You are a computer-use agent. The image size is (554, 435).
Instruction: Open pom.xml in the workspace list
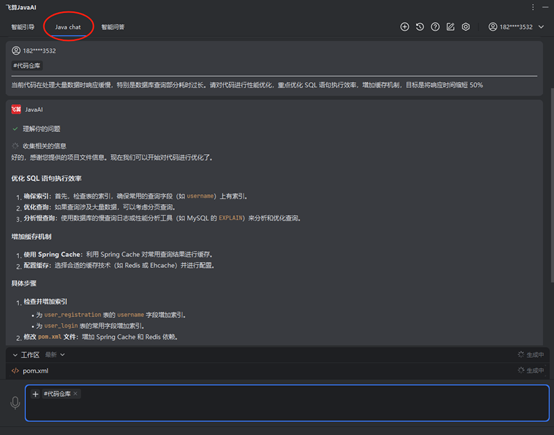[x=35, y=371]
